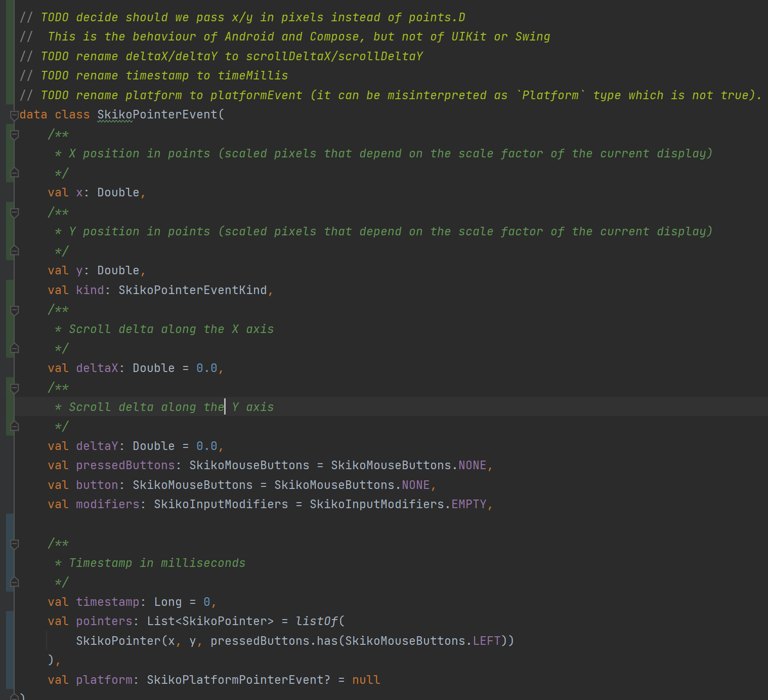The image size is (768, 700).
Task: Click the null default of the platform property
Action: pos(366,679)
